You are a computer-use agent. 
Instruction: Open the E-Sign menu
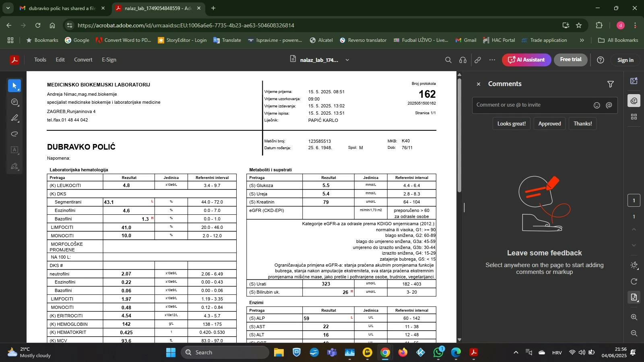pos(109,60)
